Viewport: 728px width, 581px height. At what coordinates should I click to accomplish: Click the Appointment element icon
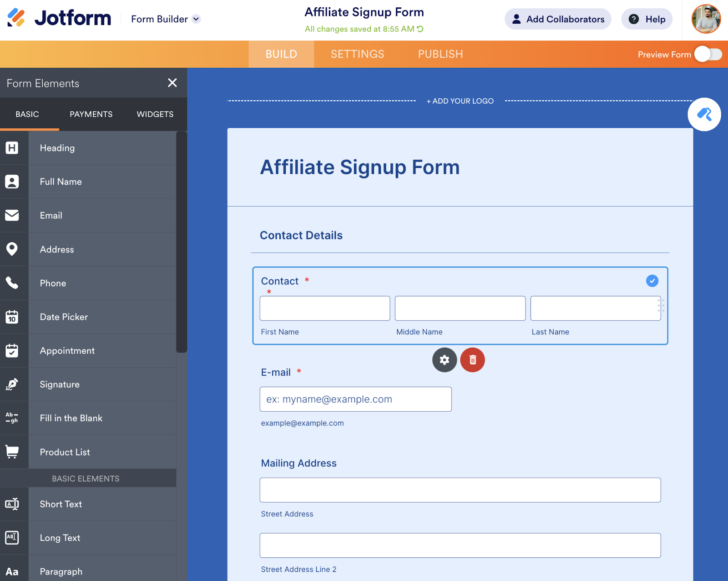tap(12, 350)
